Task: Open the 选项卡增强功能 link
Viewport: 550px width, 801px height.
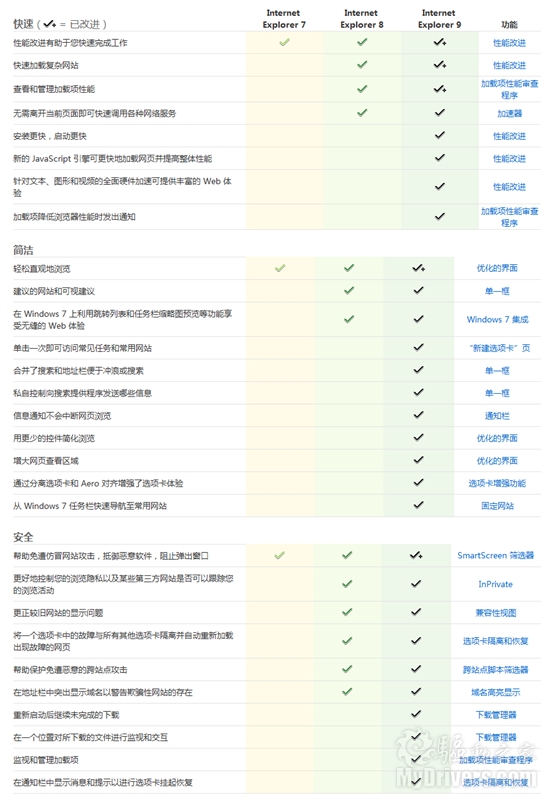Action: tap(497, 483)
